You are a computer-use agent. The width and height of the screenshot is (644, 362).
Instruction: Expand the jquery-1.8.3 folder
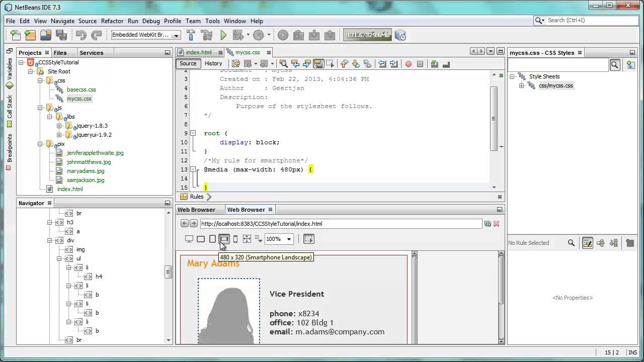(x=59, y=126)
